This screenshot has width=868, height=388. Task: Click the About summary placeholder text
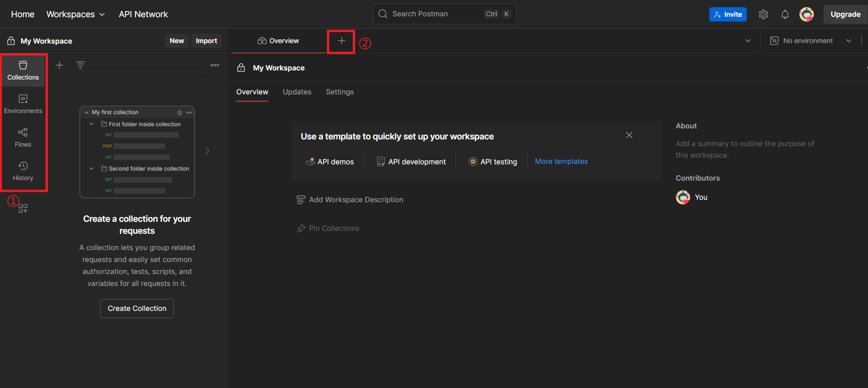pyautogui.click(x=745, y=149)
